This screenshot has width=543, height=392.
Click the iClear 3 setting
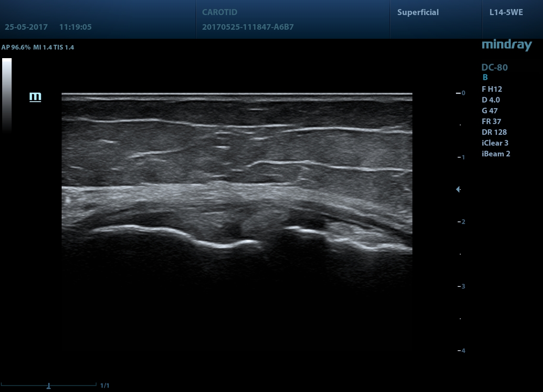[495, 143]
